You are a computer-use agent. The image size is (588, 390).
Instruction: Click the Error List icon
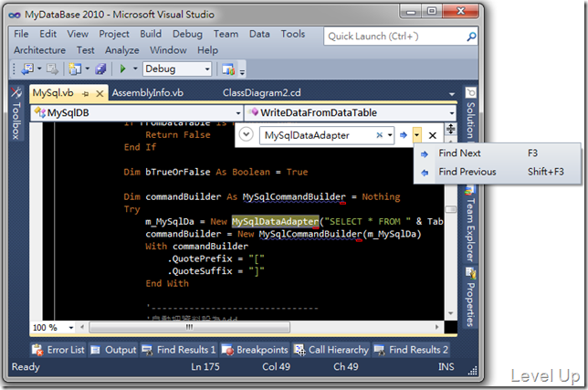coord(37,350)
